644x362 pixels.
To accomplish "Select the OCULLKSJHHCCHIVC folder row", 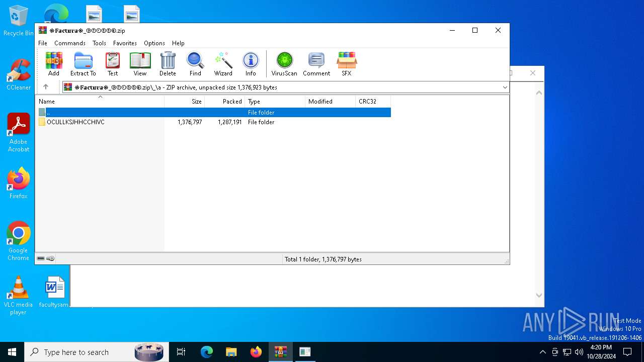I will click(214, 122).
